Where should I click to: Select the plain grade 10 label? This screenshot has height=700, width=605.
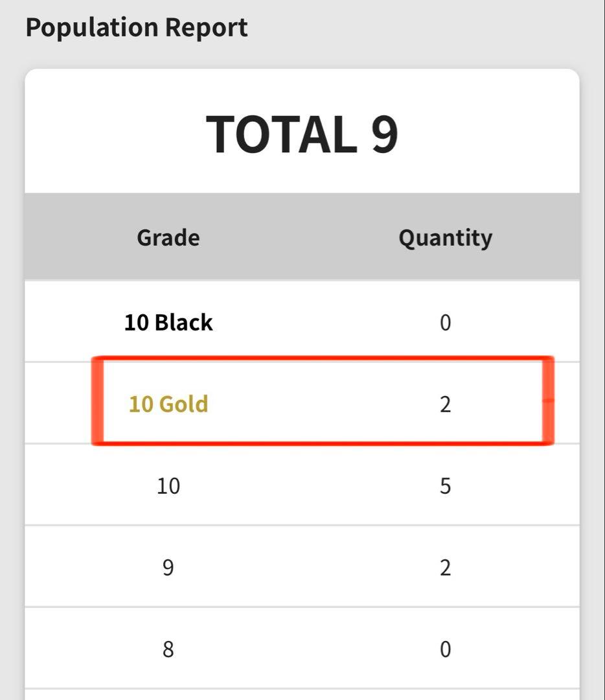tap(168, 485)
